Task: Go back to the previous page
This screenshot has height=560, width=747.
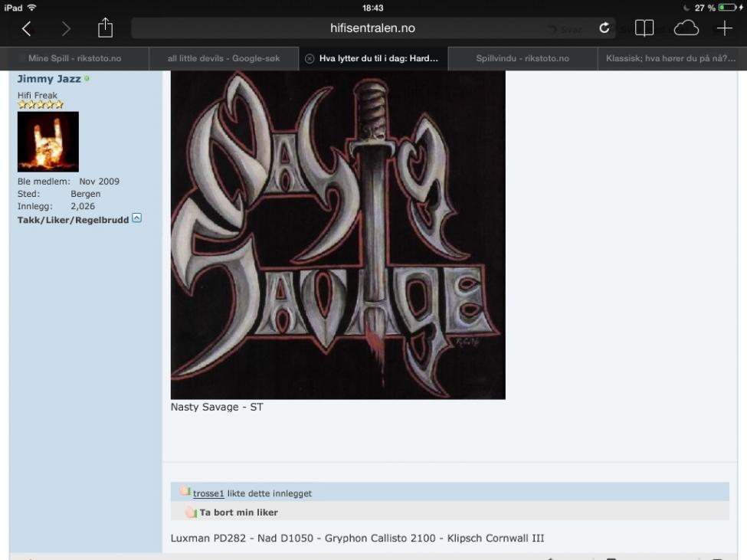Action: (x=27, y=28)
